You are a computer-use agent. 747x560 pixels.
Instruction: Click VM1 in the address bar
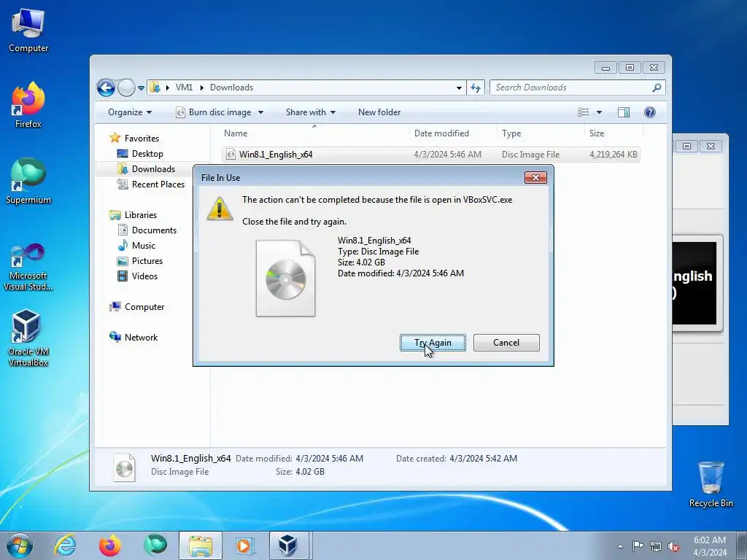click(x=184, y=87)
